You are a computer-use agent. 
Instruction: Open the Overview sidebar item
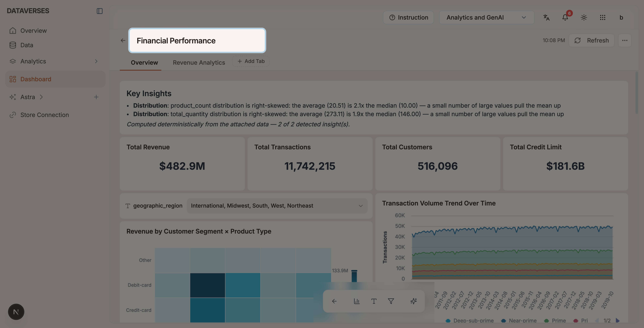(x=55, y=31)
